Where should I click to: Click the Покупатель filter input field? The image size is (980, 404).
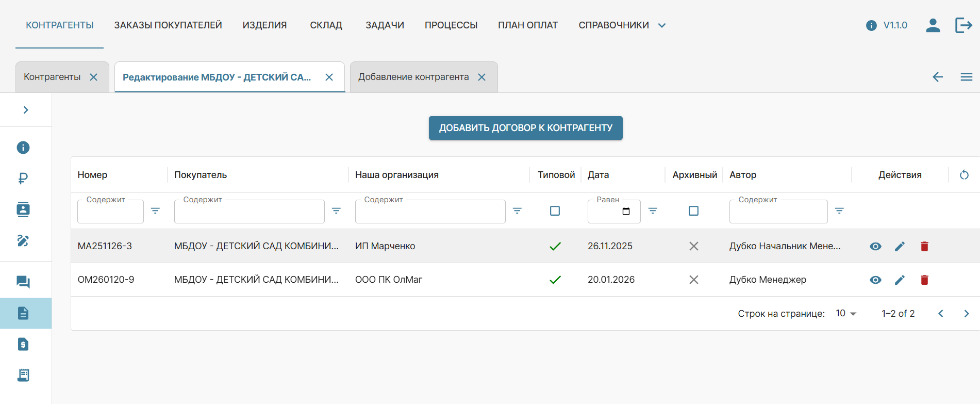point(249,212)
